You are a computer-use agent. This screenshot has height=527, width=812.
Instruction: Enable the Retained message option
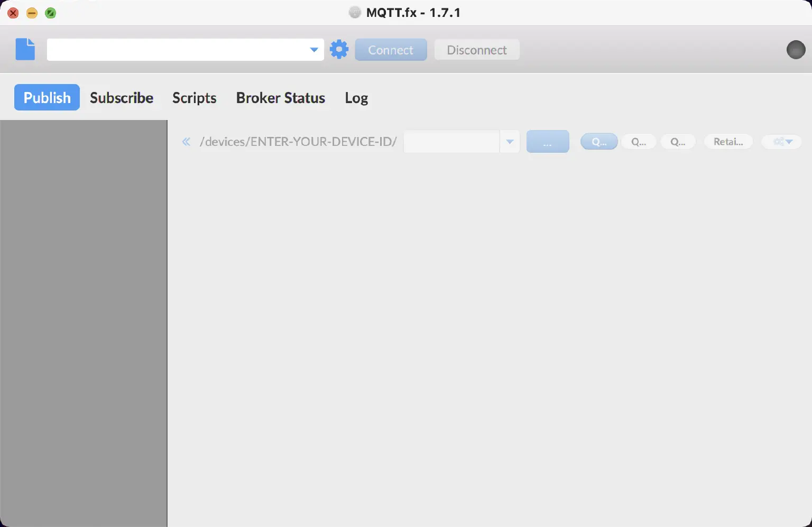click(728, 141)
